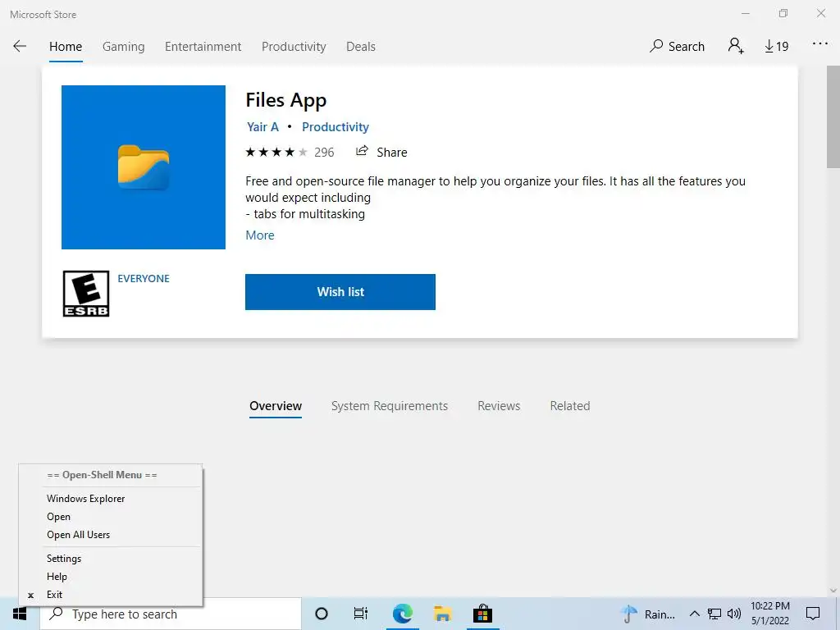This screenshot has height=630, width=840.
Task: Open the Entertainment tab
Action: pos(203,47)
